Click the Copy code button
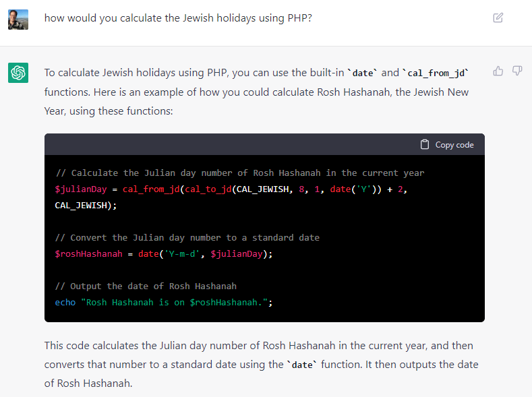The image size is (532, 397). click(x=447, y=144)
